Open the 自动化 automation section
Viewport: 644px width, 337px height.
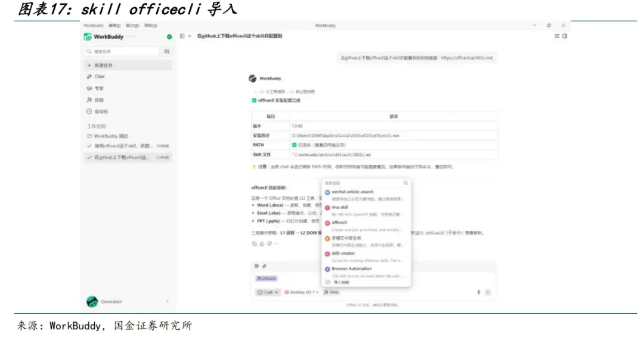point(128,112)
